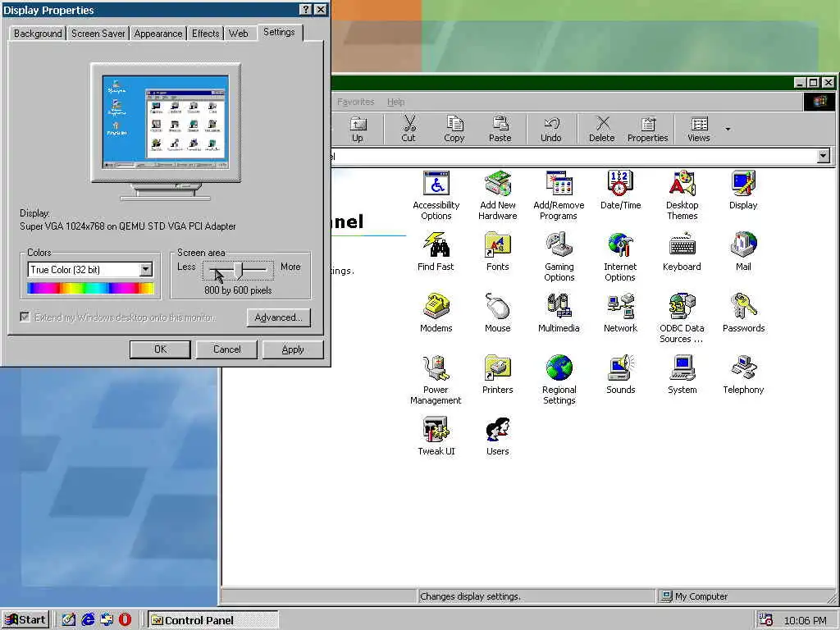Open Add New Hardware wizard
The width and height of the screenshot is (840, 630).
click(498, 195)
